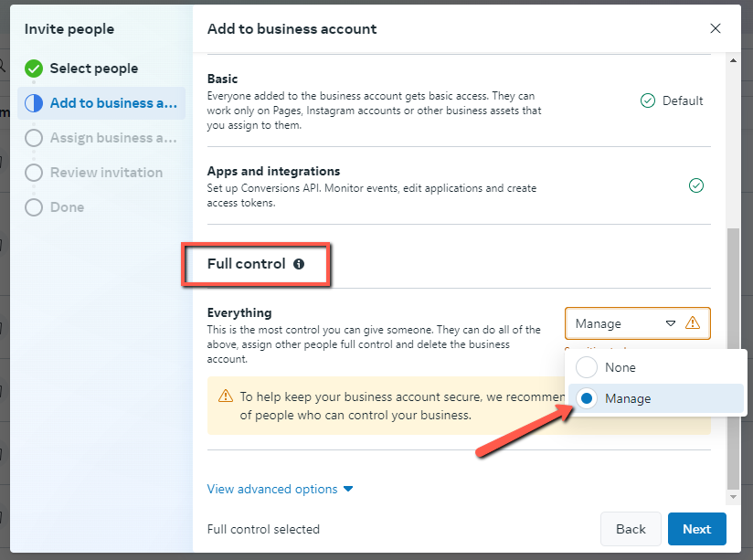
Task: Click the warning icon in the security notice
Action: (x=225, y=396)
